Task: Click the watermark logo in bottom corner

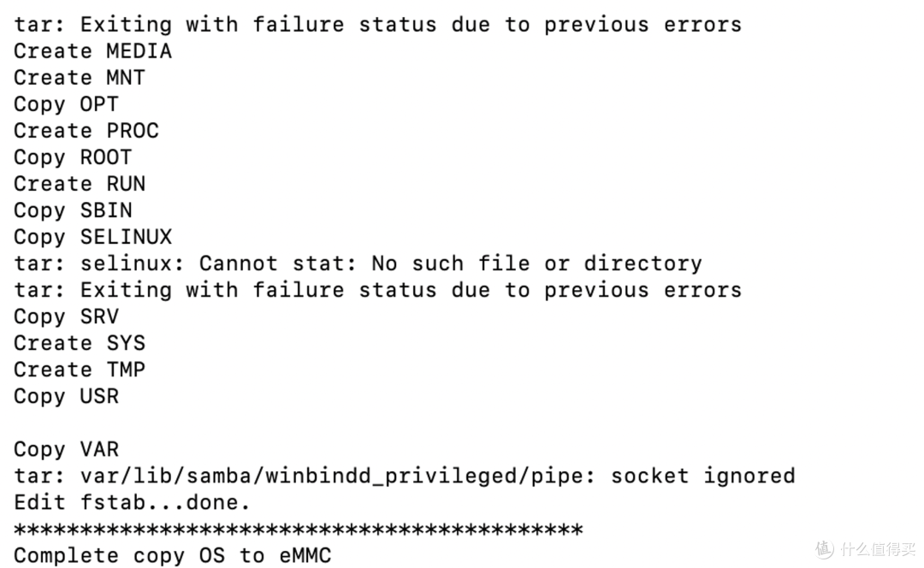Action: (868, 549)
